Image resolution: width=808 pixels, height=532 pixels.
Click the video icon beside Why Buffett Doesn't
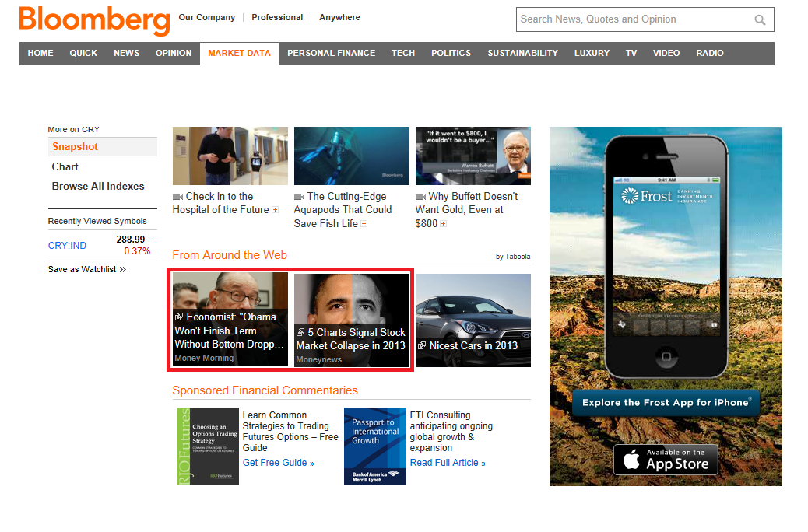coord(420,197)
